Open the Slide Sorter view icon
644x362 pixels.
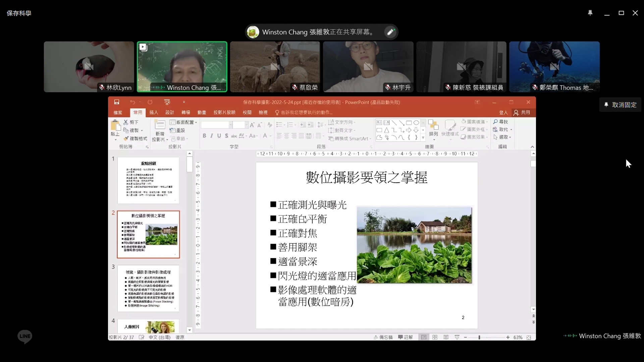tap(435, 337)
